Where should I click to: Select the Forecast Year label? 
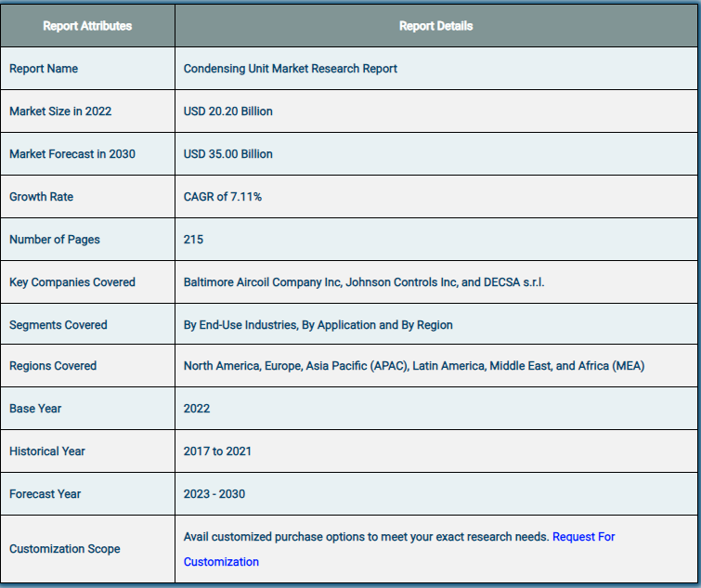click(x=45, y=494)
